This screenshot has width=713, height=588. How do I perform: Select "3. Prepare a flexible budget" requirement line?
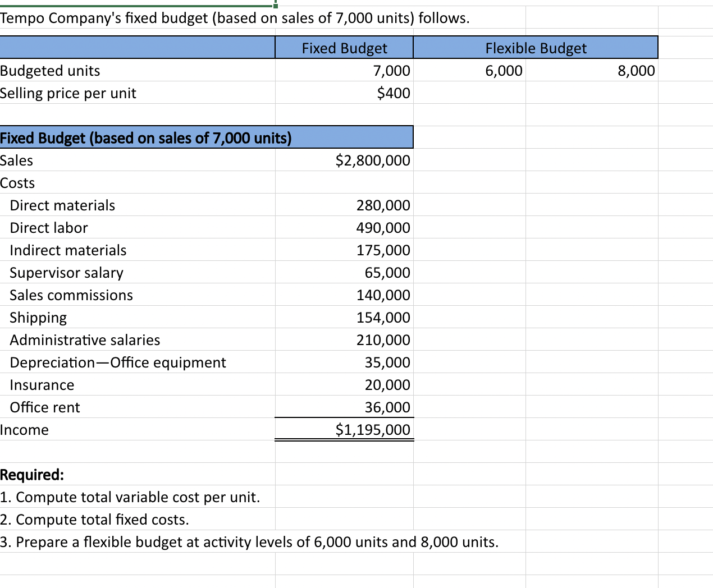pyautogui.click(x=249, y=542)
